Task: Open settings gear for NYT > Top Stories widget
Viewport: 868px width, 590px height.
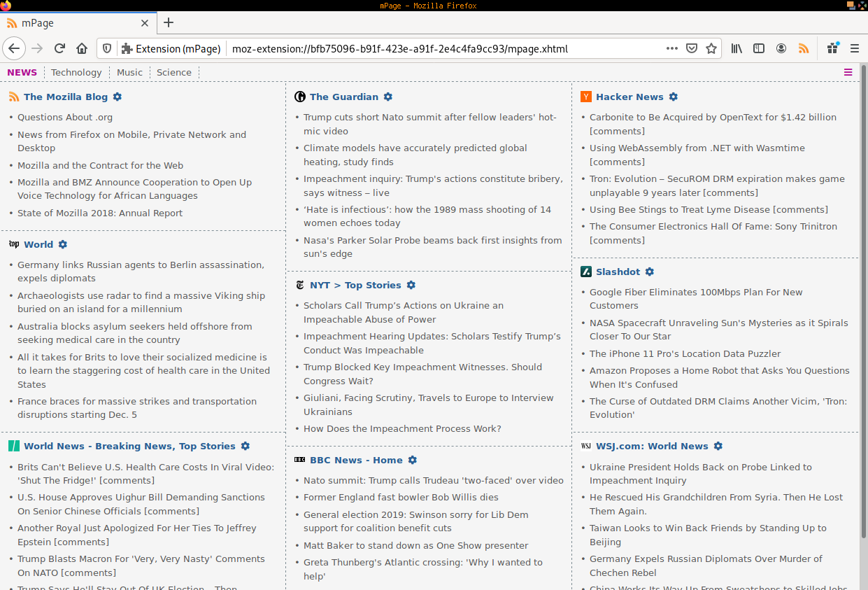Action: [411, 285]
